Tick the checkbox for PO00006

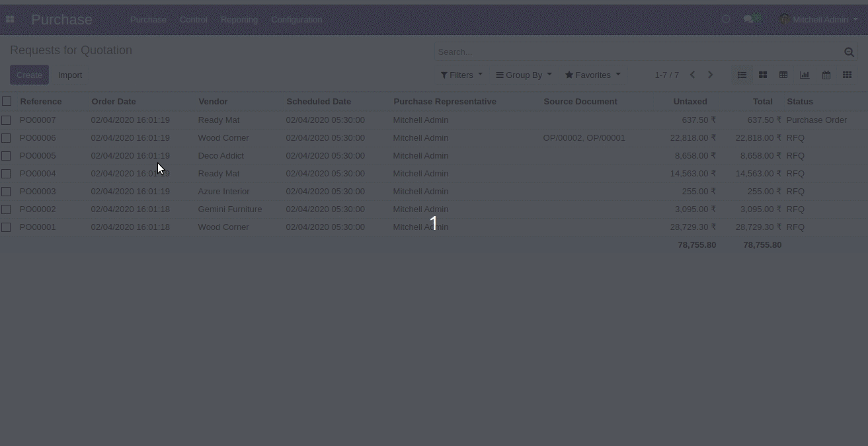point(6,138)
